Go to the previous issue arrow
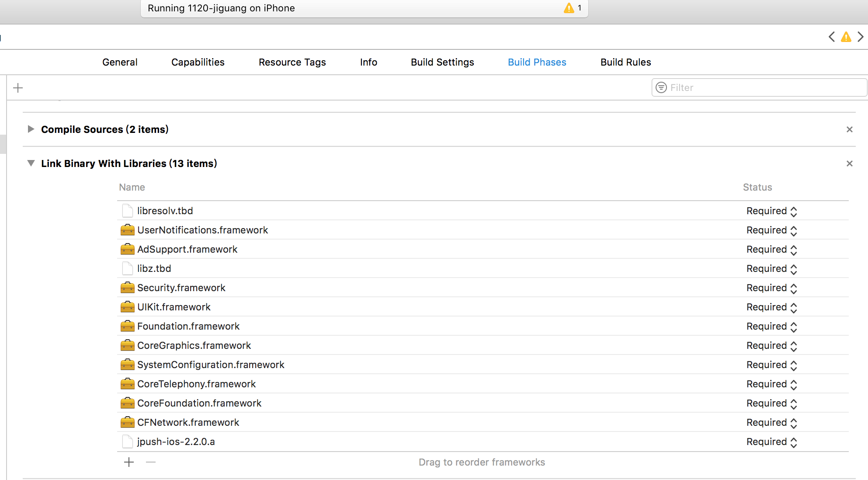Viewport: 868px width, 480px height. click(831, 37)
